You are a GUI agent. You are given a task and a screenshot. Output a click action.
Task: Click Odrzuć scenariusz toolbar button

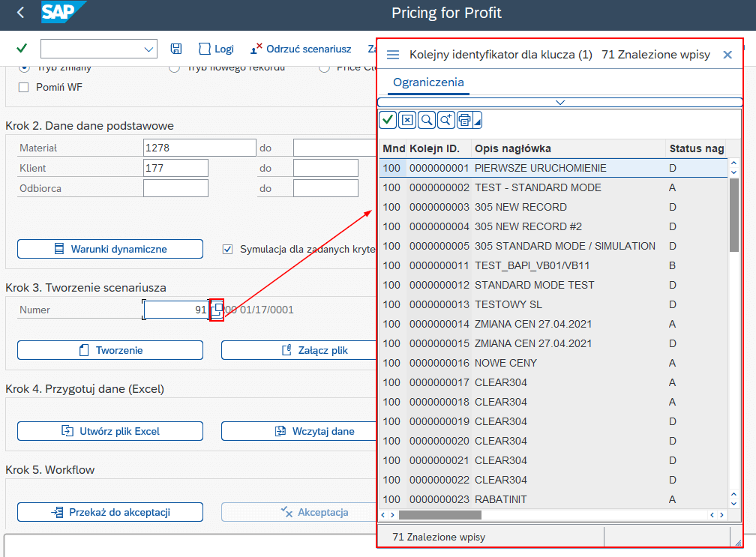[x=301, y=49]
